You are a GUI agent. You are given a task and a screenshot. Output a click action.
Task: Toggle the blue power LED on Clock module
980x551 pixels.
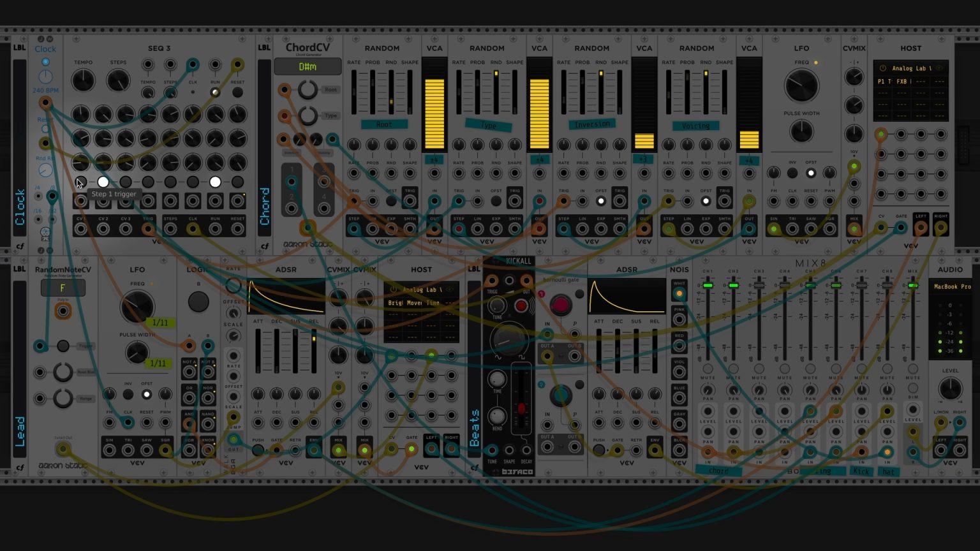(x=45, y=62)
